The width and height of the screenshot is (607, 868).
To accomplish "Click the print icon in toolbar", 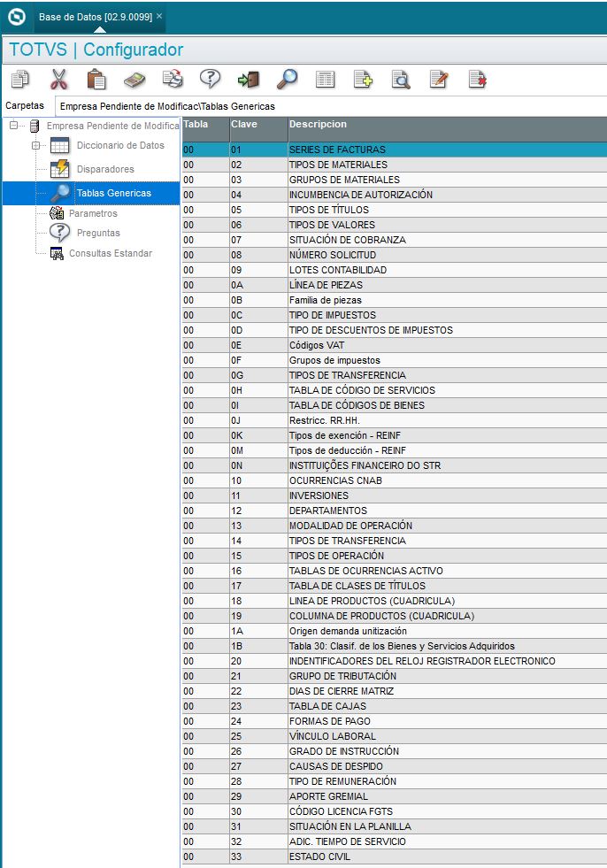I will click(x=173, y=79).
